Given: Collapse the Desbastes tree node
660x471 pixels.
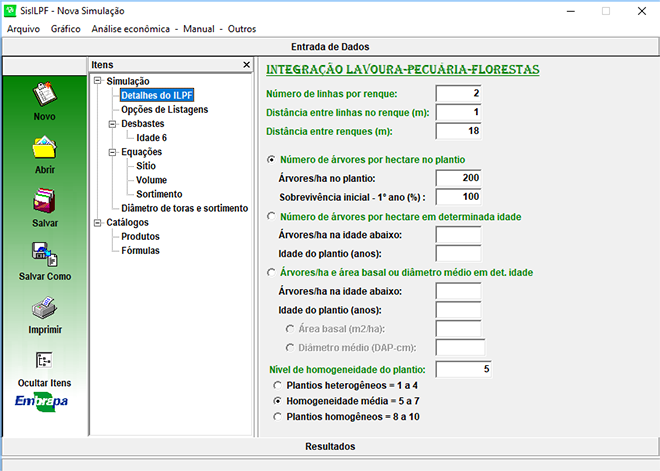Looking at the screenshot, I should (x=112, y=123).
